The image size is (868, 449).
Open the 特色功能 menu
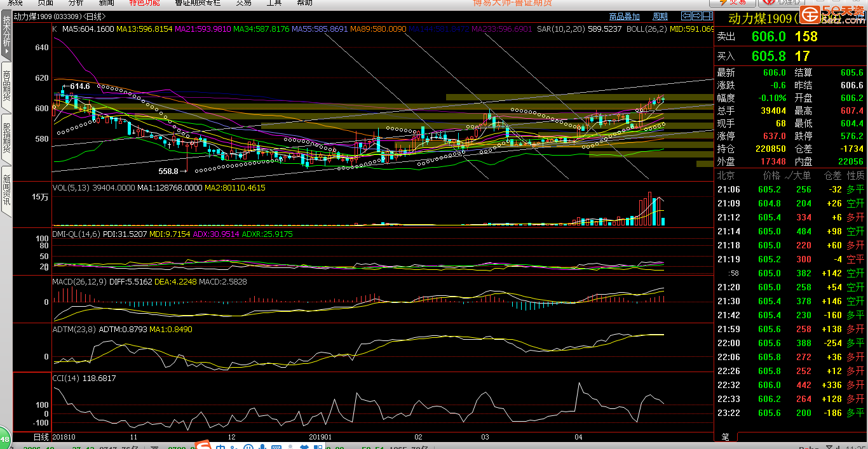(144, 3)
